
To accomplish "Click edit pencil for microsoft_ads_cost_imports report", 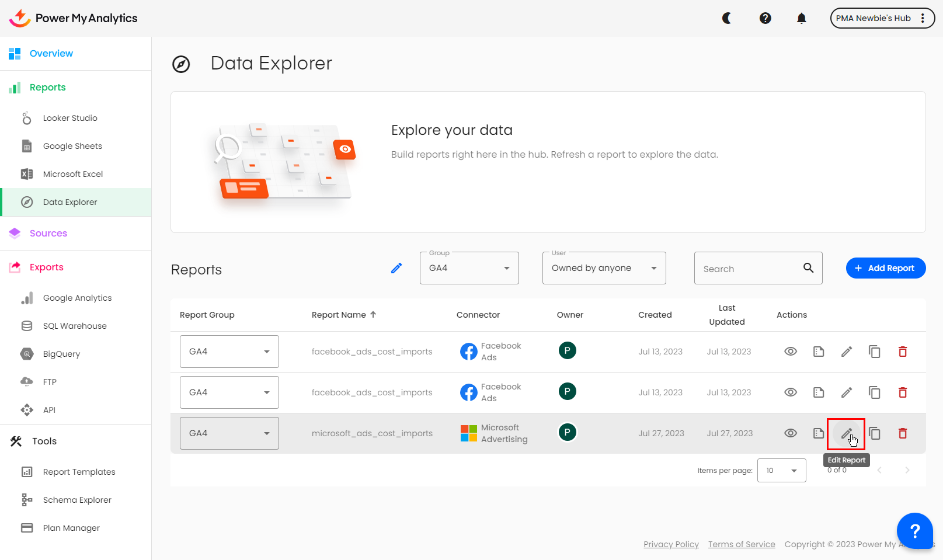I will pos(846,433).
